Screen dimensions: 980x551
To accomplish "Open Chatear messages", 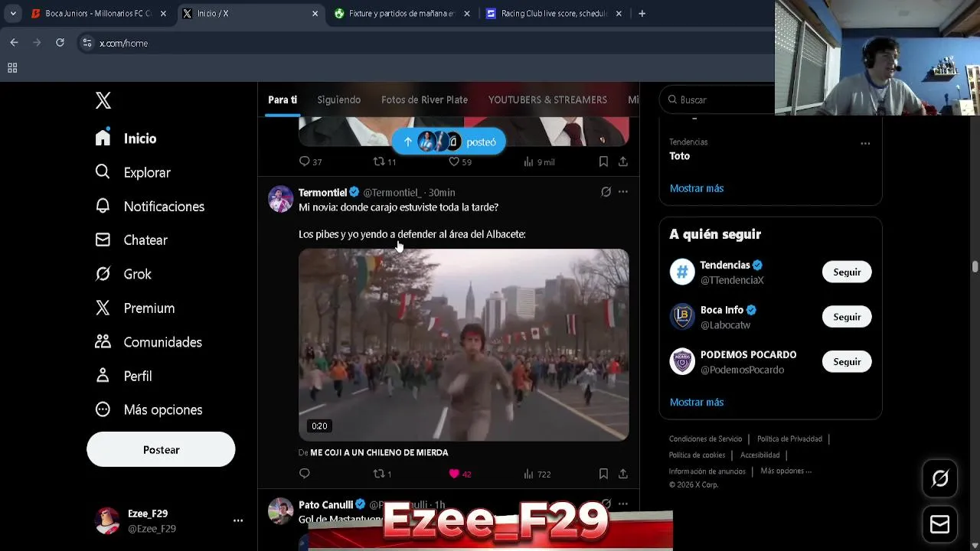I will (131, 240).
